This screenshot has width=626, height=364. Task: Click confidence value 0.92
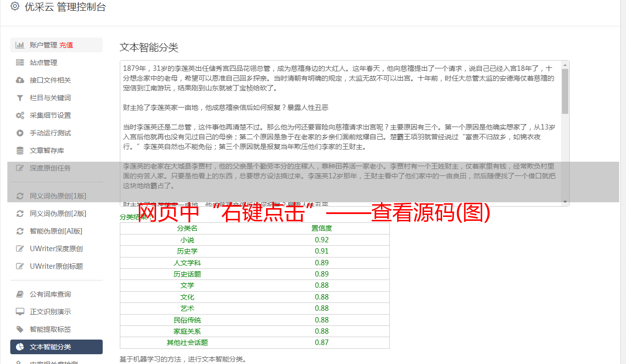(x=322, y=240)
